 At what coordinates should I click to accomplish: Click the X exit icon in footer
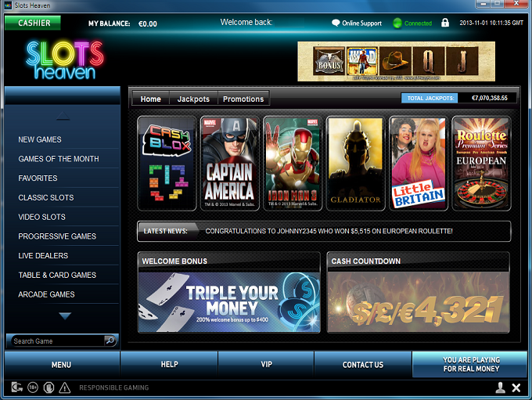tap(516, 387)
